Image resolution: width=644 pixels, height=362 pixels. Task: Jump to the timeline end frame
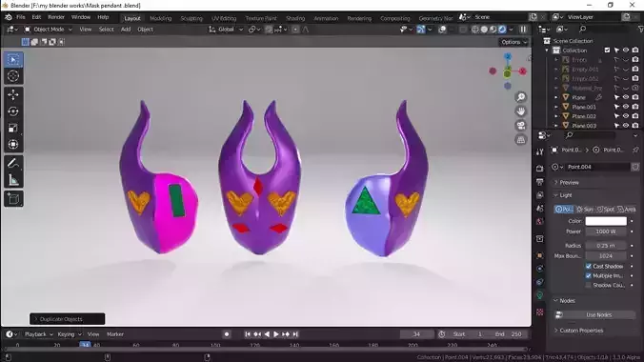295,334
